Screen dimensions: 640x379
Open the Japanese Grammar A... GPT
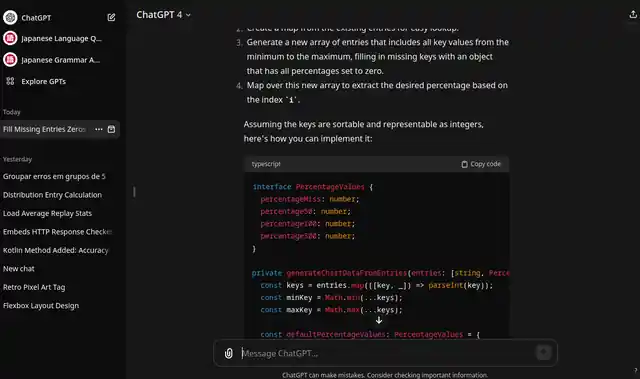[x=61, y=60]
